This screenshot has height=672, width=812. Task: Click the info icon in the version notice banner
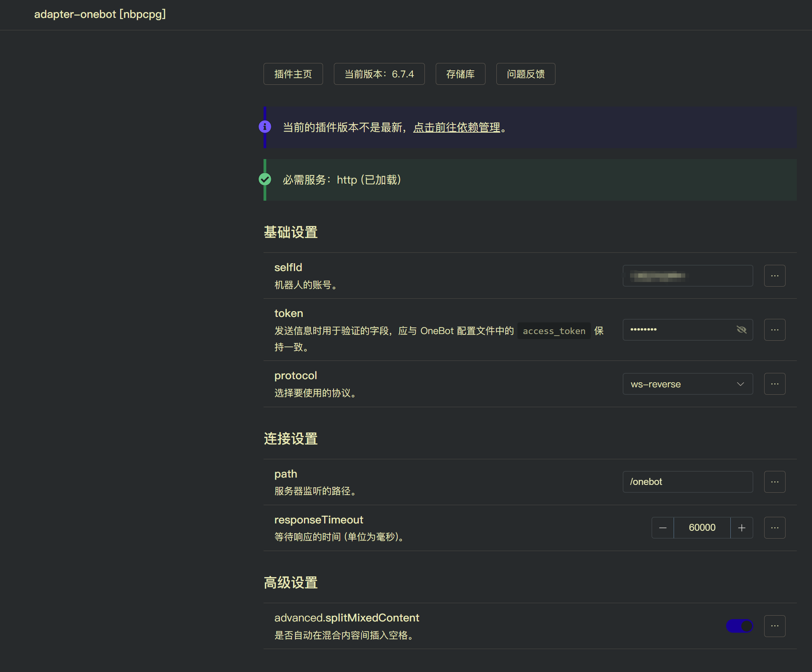pos(265,126)
